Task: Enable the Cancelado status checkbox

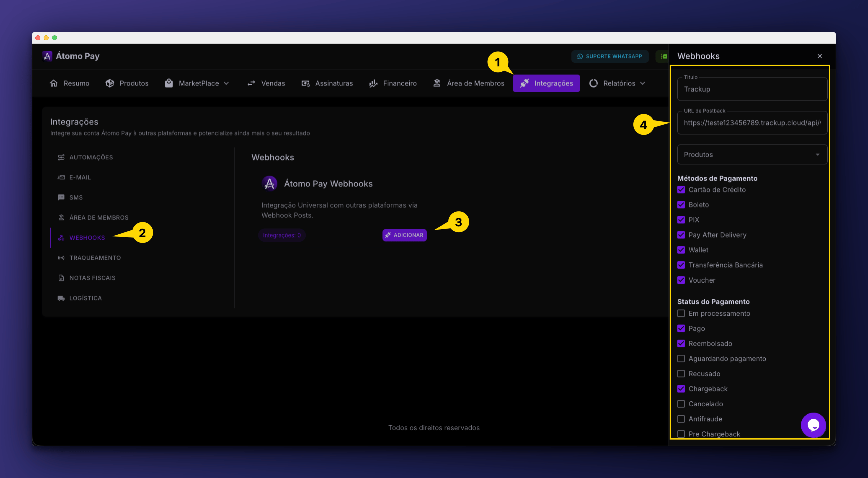Action: click(x=681, y=404)
